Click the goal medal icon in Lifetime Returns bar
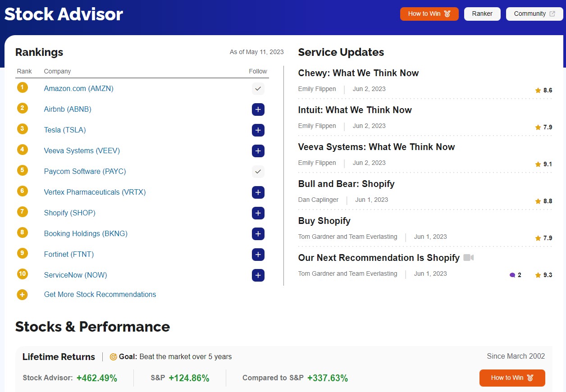The image size is (566, 392). click(113, 356)
